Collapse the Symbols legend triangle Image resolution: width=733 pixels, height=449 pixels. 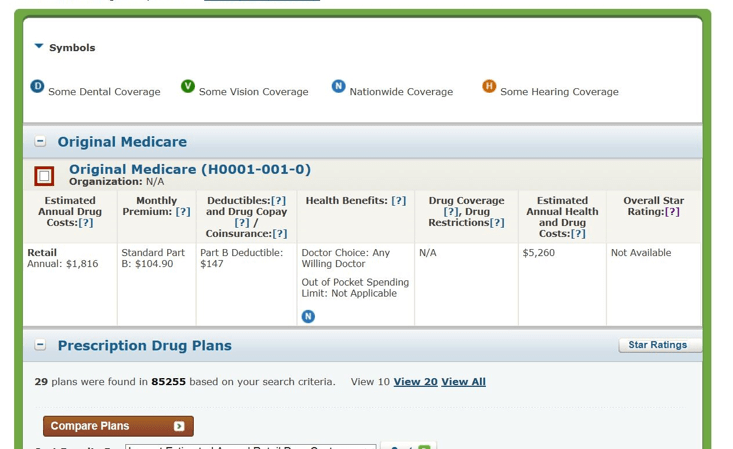click(x=39, y=46)
